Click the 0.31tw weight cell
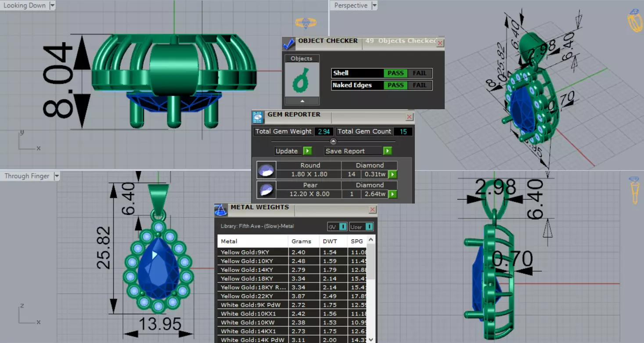644x343 pixels. tap(375, 175)
